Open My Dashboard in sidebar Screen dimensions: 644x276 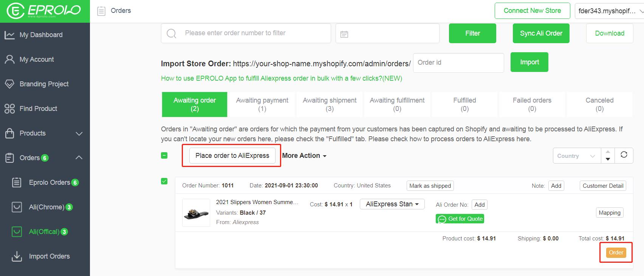[x=41, y=35]
